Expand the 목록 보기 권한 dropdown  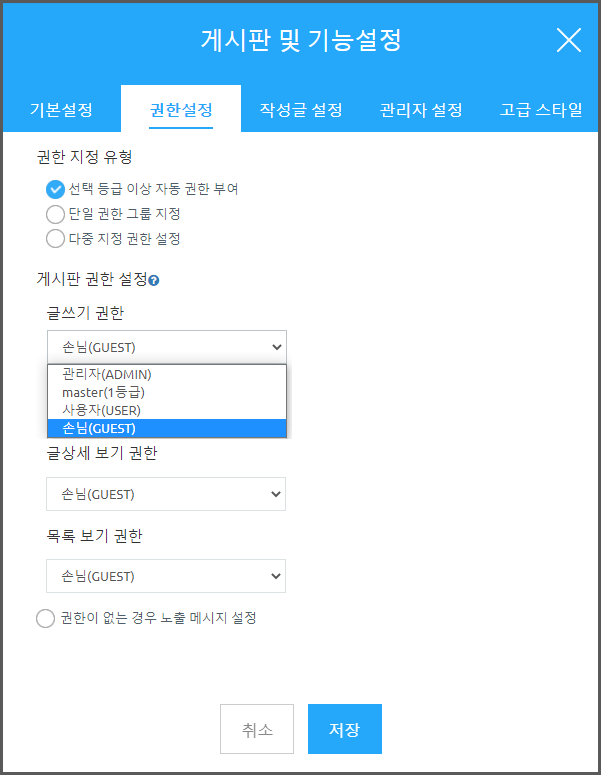(166, 576)
